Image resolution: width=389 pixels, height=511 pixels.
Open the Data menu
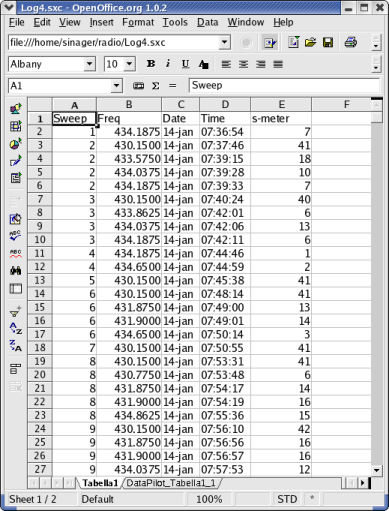(207, 22)
